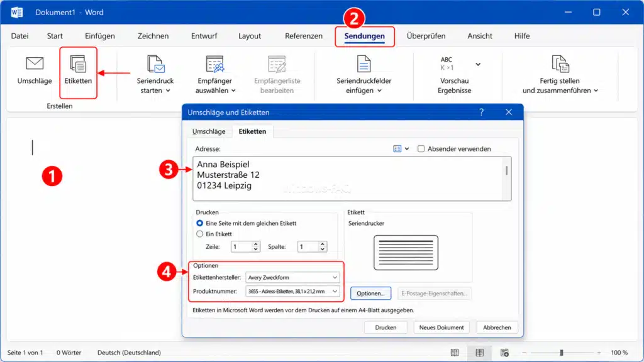Open the Ansicht ribbon tab
Screen dimensions: 644x362
point(480,36)
